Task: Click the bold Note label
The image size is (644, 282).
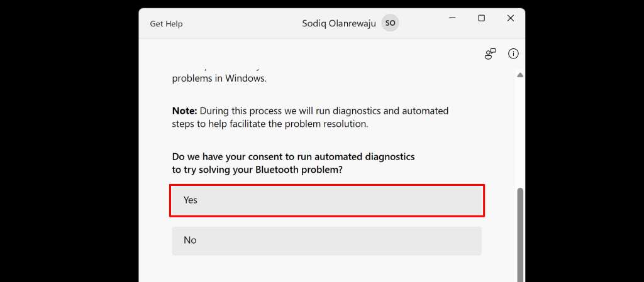Action: pyautogui.click(x=184, y=111)
